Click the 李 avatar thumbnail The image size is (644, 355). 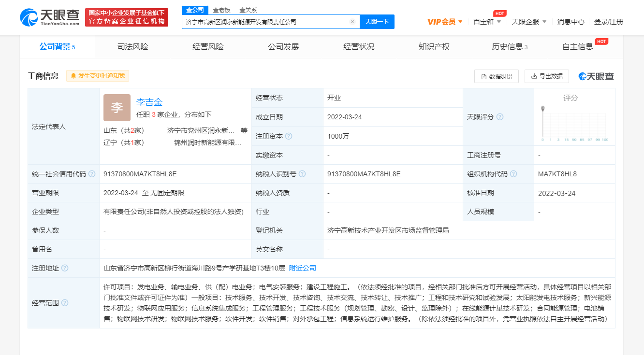pos(117,108)
